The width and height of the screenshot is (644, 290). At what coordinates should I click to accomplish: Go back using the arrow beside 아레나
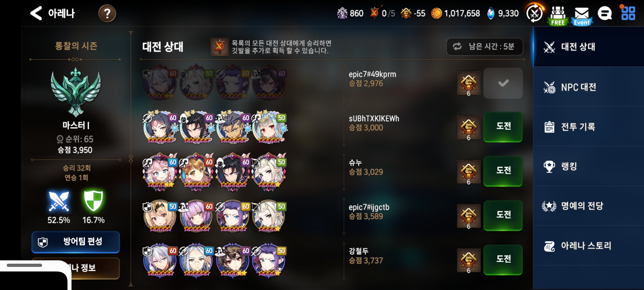(x=36, y=13)
